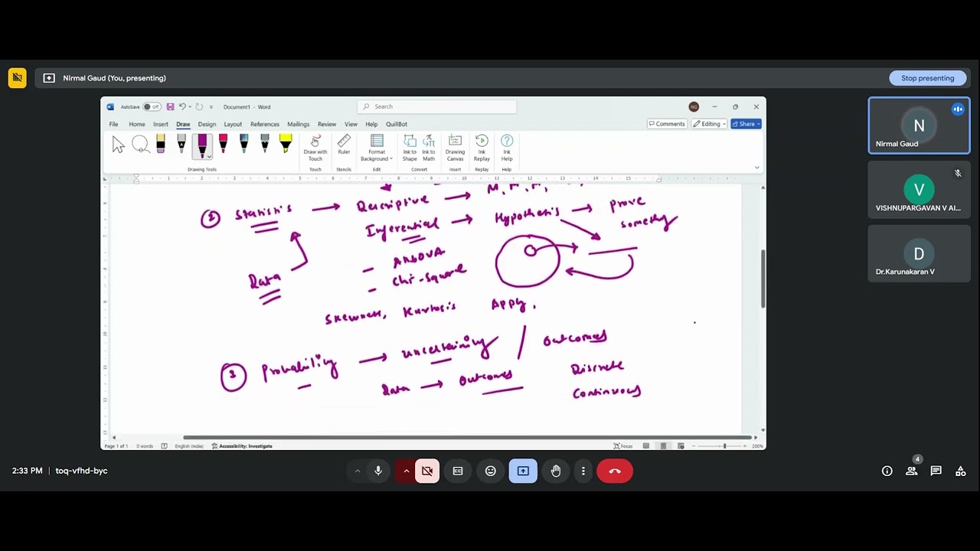Collapse the ribbon with the chevron
The image size is (980, 551).
[x=757, y=168]
